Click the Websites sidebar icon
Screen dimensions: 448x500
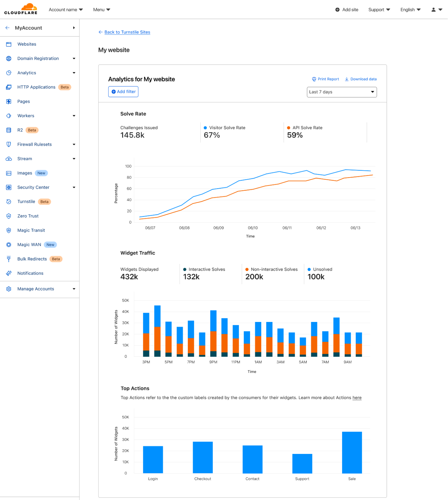[x=9, y=44]
